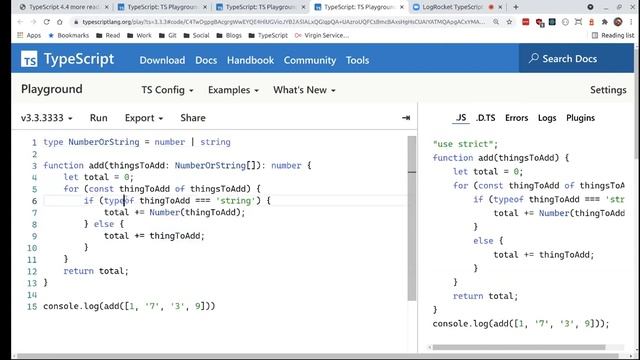Expand the Examples dropdown
This screenshot has width=640, height=360.
pyautogui.click(x=233, y=90)
